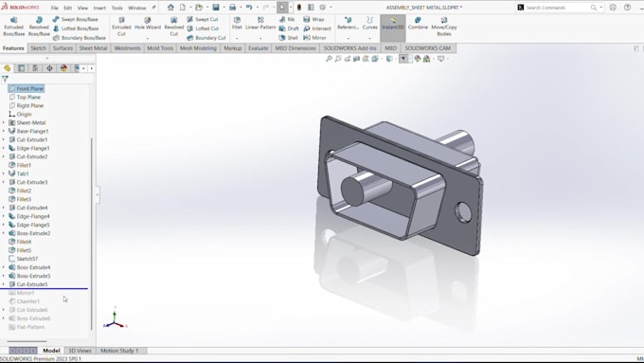Click the Undo icon
This screenshot has width=644, height=363.
point(249,8)
